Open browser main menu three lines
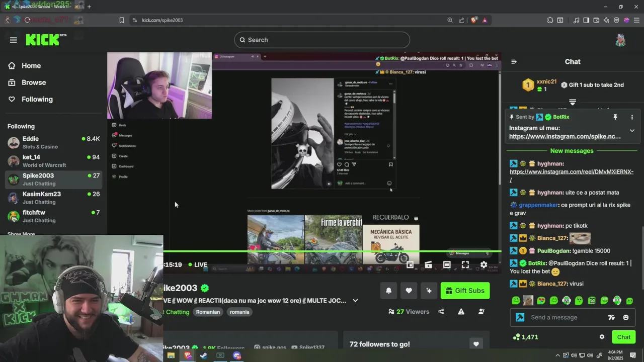The width and height of the screenshot is (644, 362). coord(636,20)
